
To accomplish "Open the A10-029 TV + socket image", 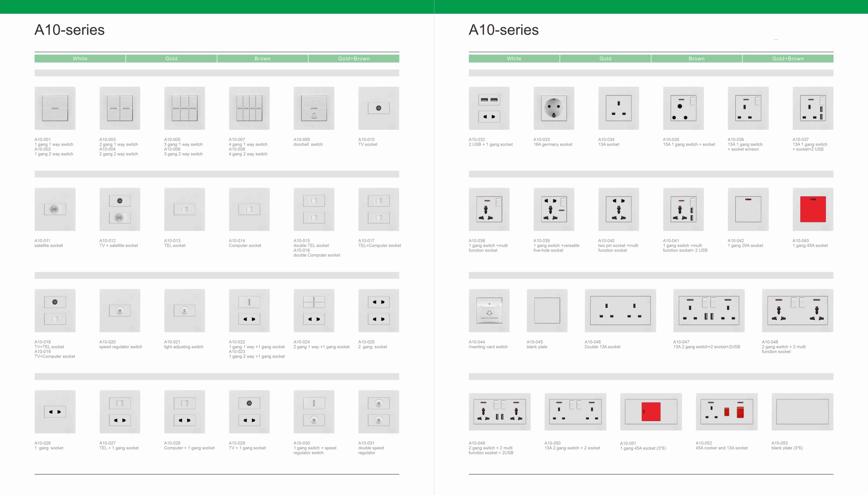I will (249, 412).
